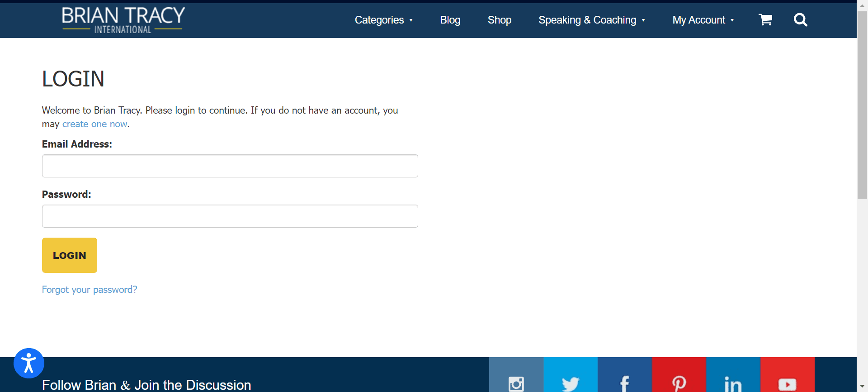Screen dimensions: 868x392
Task: Click the Brian Tracy International logo
Action: pos(123,20)
